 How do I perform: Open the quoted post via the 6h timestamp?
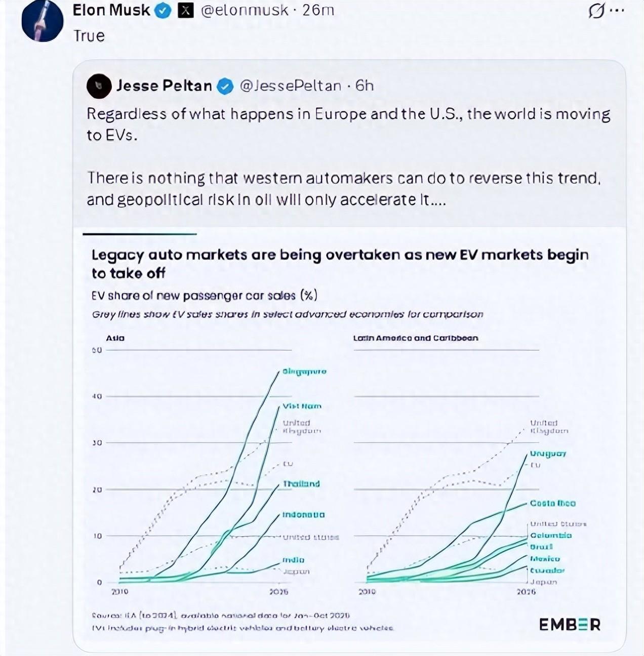[x=365, y=86]
